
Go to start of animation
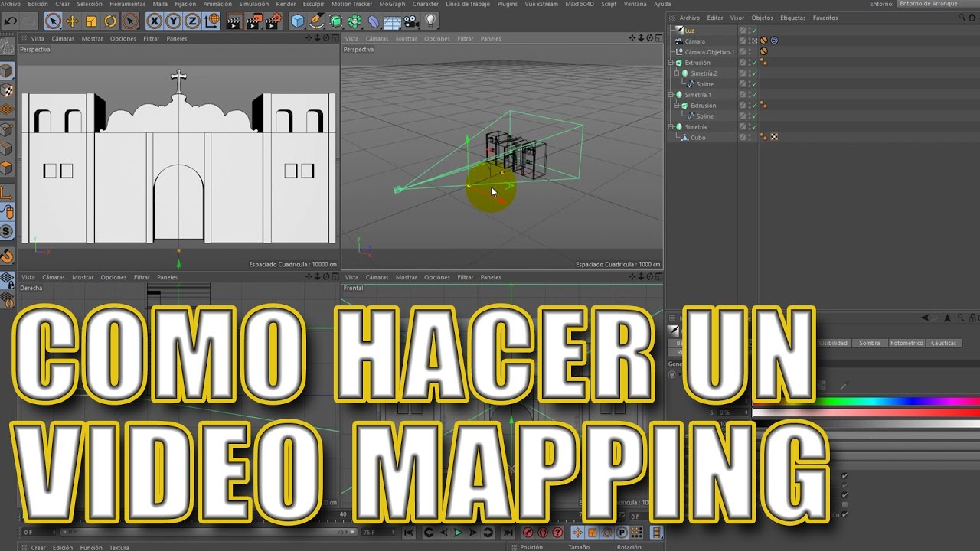tap(409, 532)
